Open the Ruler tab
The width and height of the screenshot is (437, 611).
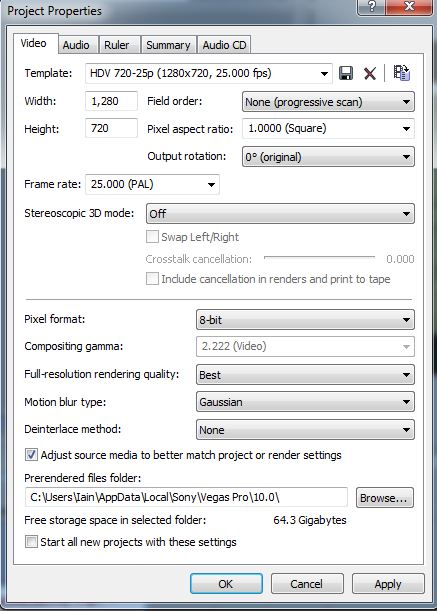(116, 45)
